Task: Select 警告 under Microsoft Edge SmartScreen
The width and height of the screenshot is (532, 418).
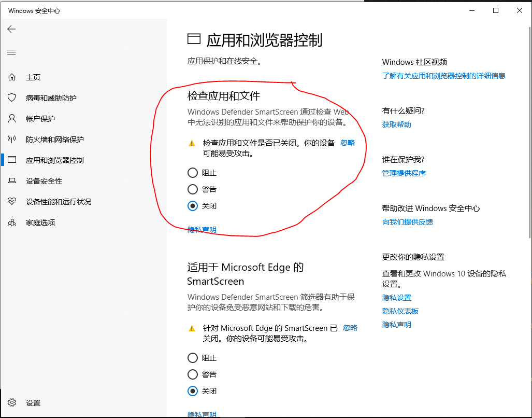Action: (x=193, y=374)
